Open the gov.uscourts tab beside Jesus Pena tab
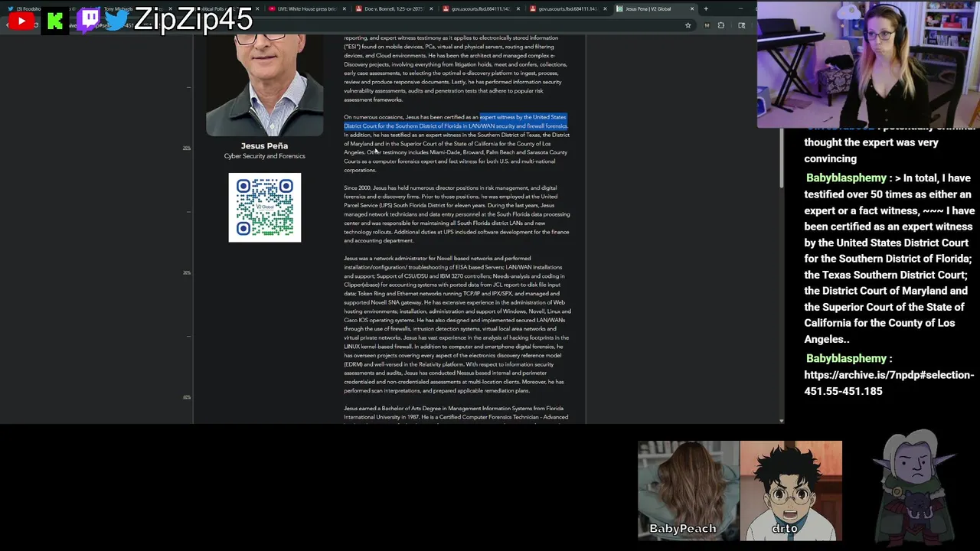Viewport: 980px width, 551px height. click(567, 9)
